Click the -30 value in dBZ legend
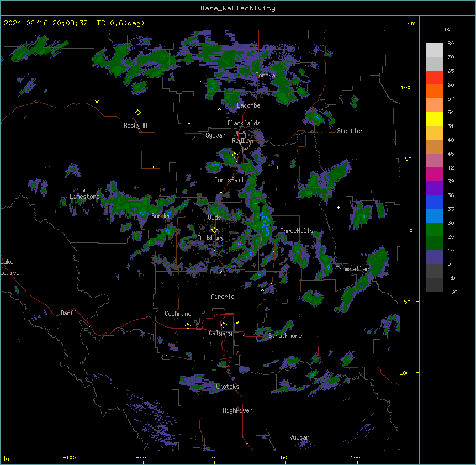This screenshot has height=465, width=476. [452, 292]
